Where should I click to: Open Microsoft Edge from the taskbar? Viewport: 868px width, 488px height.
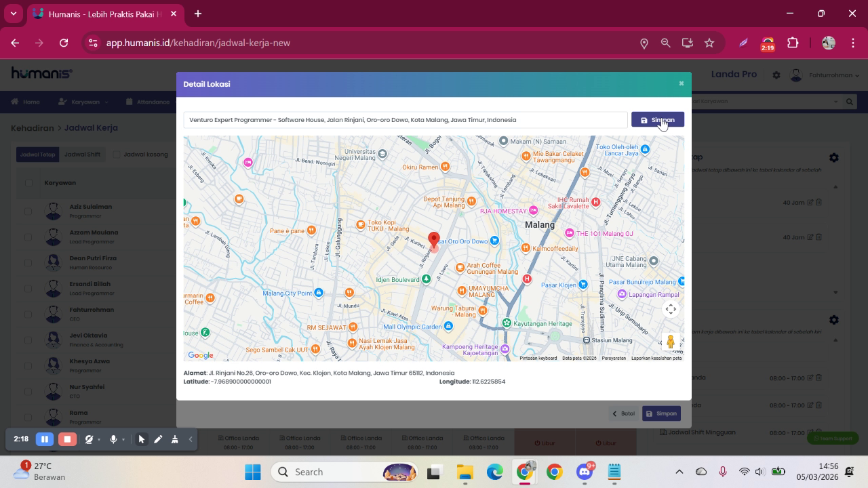tap(494, 472)
